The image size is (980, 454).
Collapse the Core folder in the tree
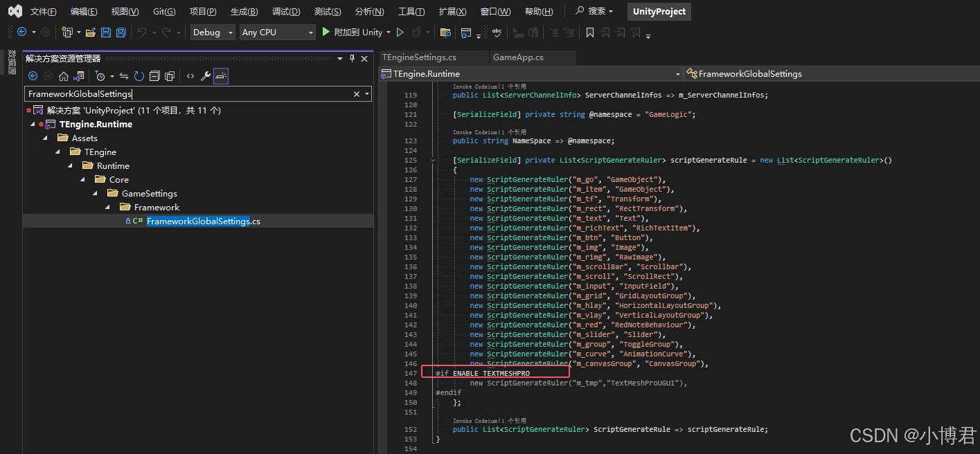[84, 179]
